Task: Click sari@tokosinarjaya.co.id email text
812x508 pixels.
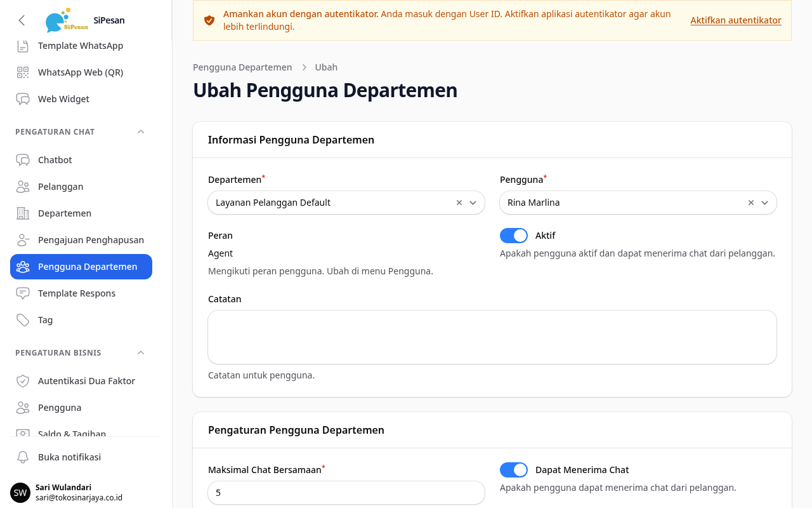Action: (79, 498)
